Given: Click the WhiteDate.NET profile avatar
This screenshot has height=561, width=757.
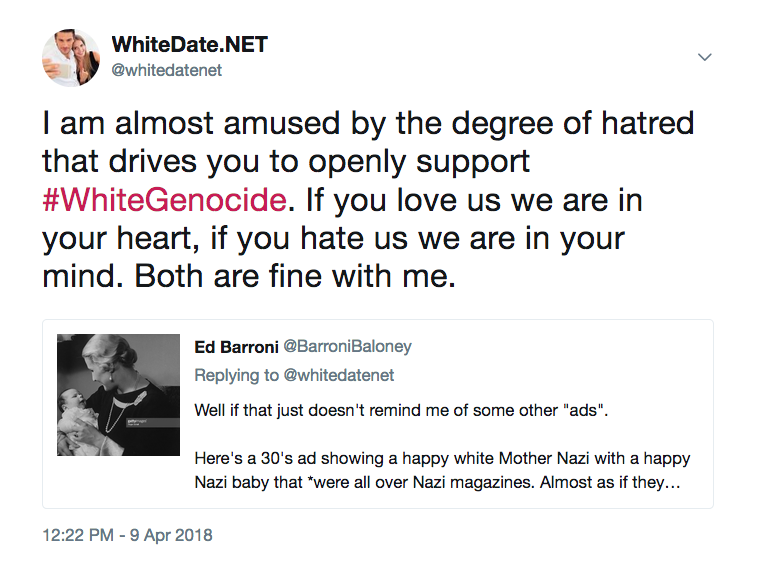Looking at the screenshot, I should (x=71, y=57).
